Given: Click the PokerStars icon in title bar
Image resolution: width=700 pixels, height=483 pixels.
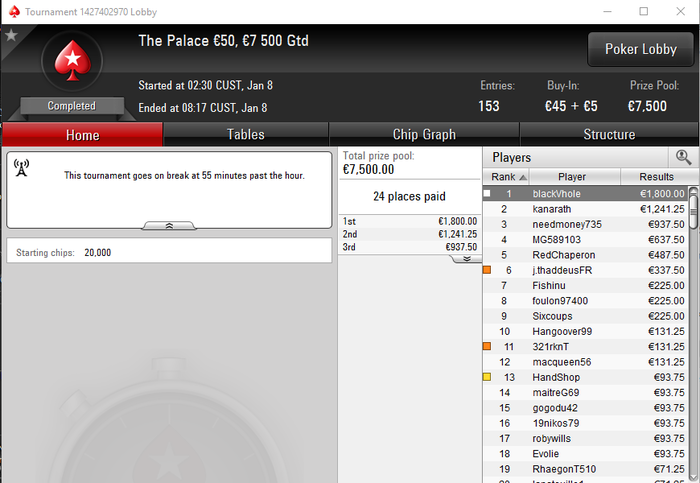Looking at the screenshot, I should pyautogui.click(x=14, y=12).
